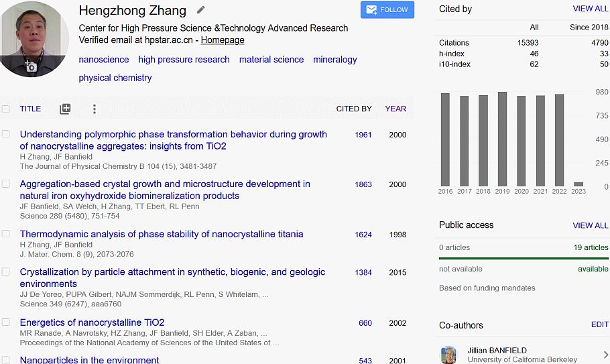
Task: Open the Public access VIEW ALL link
Action: point(590,225)
